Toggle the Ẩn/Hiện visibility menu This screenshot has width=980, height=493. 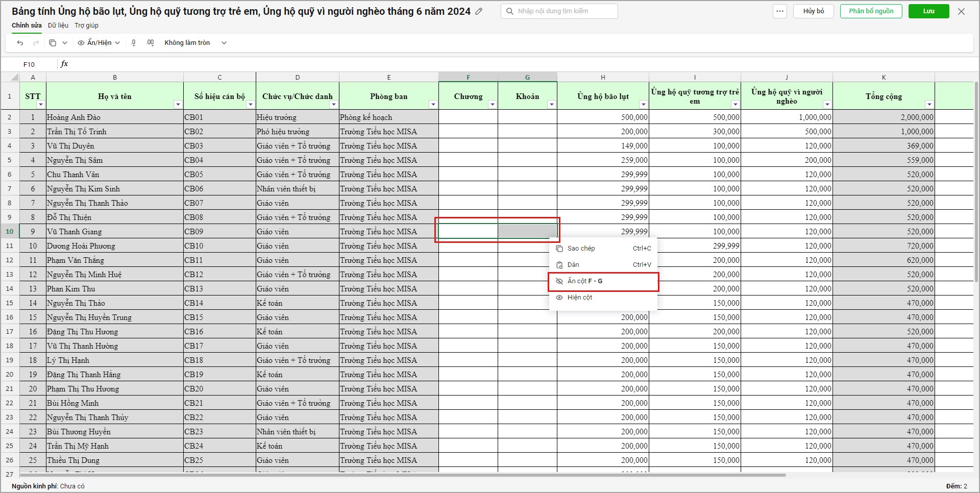click(99, 43)
